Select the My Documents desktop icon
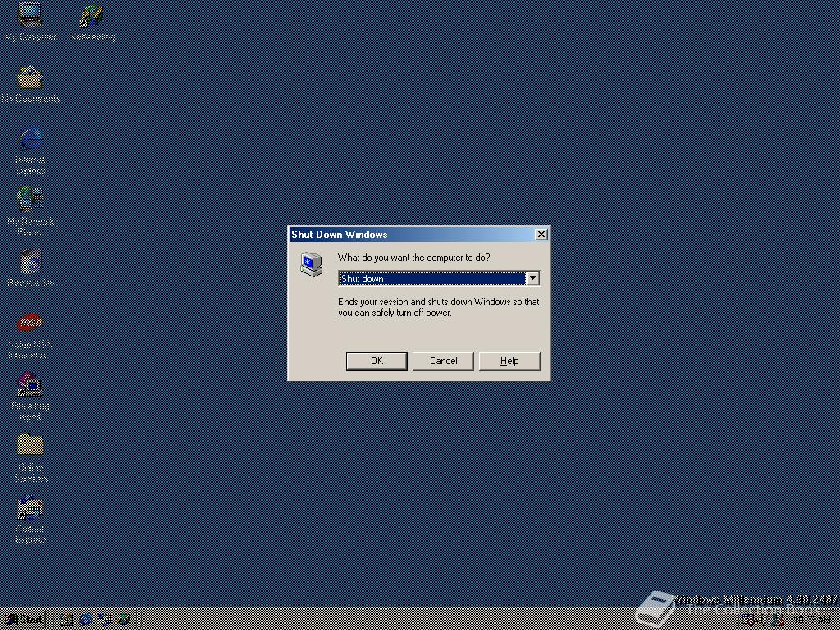 coord(30,84)
